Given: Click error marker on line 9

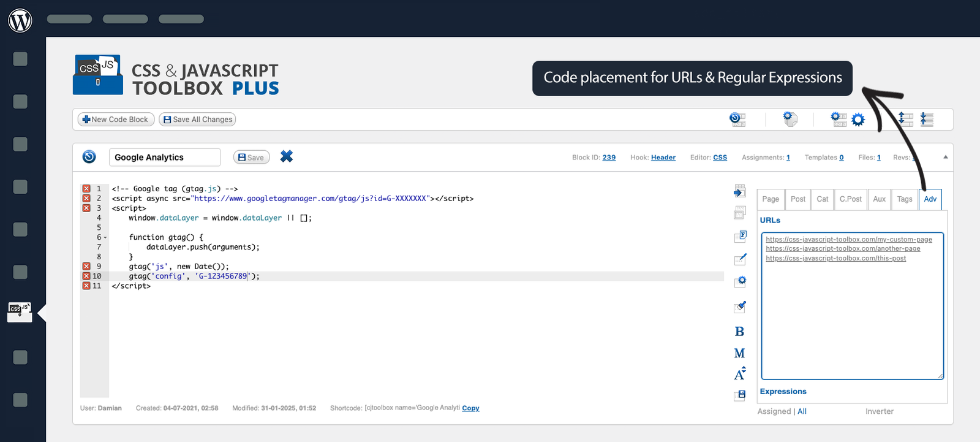Looking at the screenshot, I should [x=86, y=267].
